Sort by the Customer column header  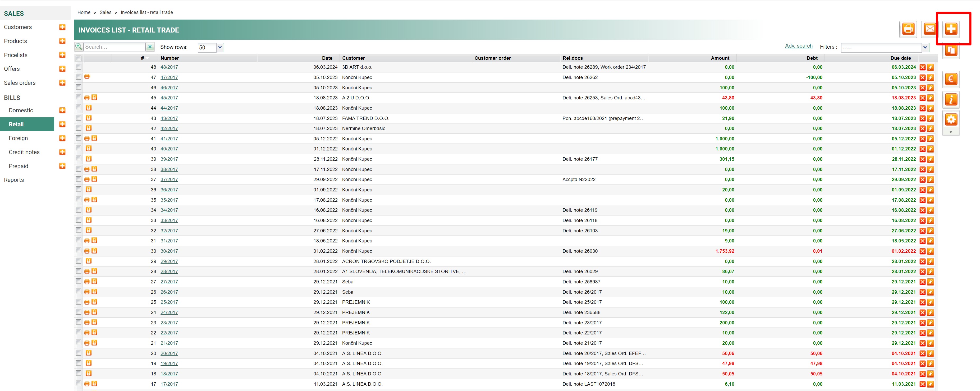pos(354,58)
